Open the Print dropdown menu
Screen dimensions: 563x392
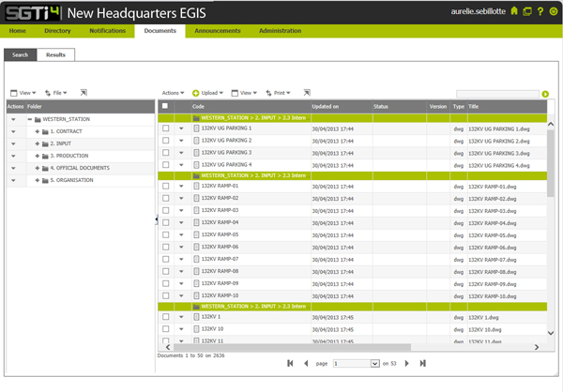click(279, 94)
